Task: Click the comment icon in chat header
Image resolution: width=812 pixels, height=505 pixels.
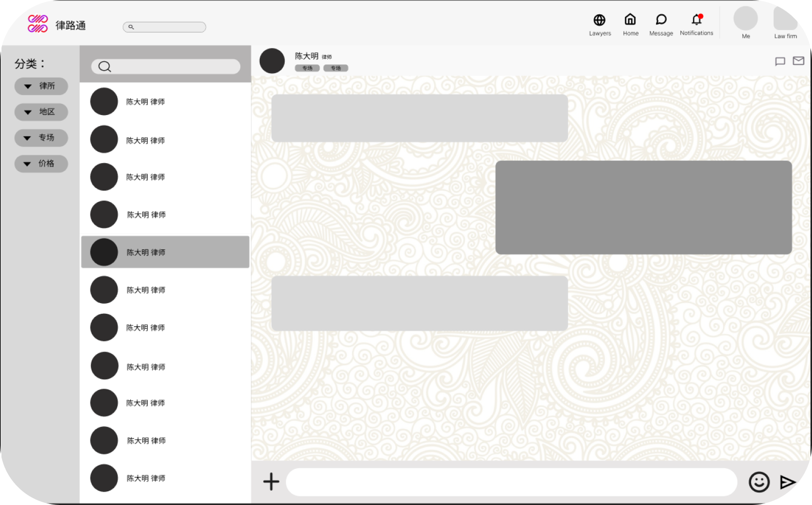Action: click(780, 61)
